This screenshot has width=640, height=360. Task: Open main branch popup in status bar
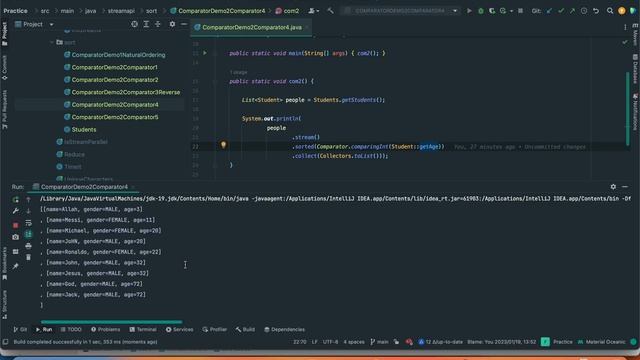pos(379,342)
